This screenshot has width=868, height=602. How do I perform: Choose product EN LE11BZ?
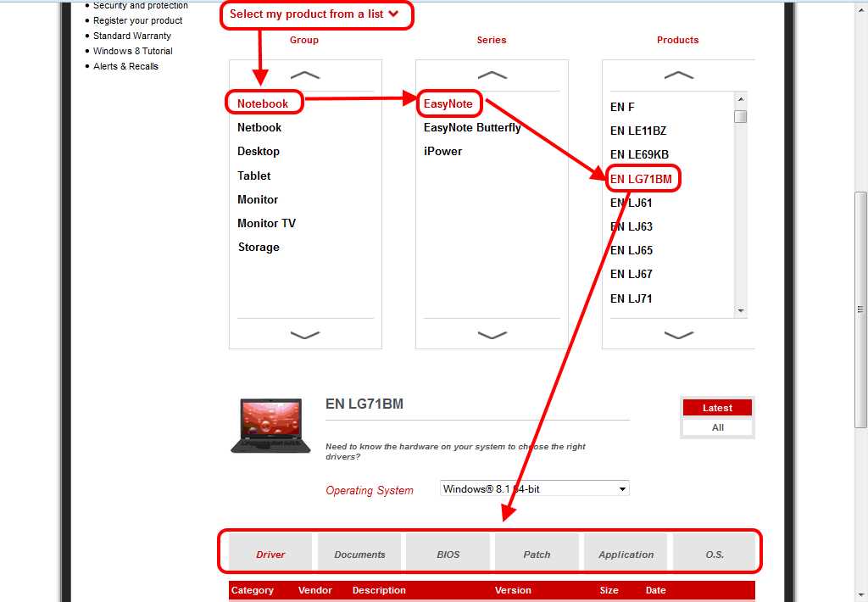point(637,131)
